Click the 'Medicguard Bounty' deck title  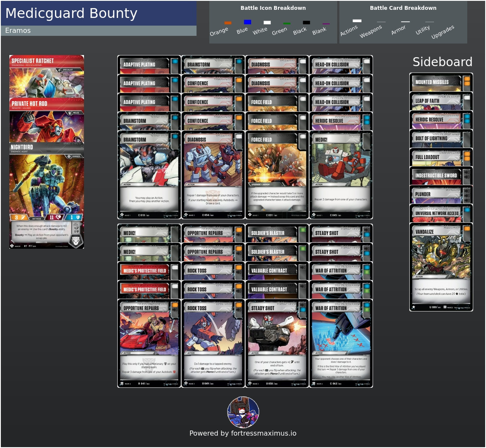(x=71, y=13)
